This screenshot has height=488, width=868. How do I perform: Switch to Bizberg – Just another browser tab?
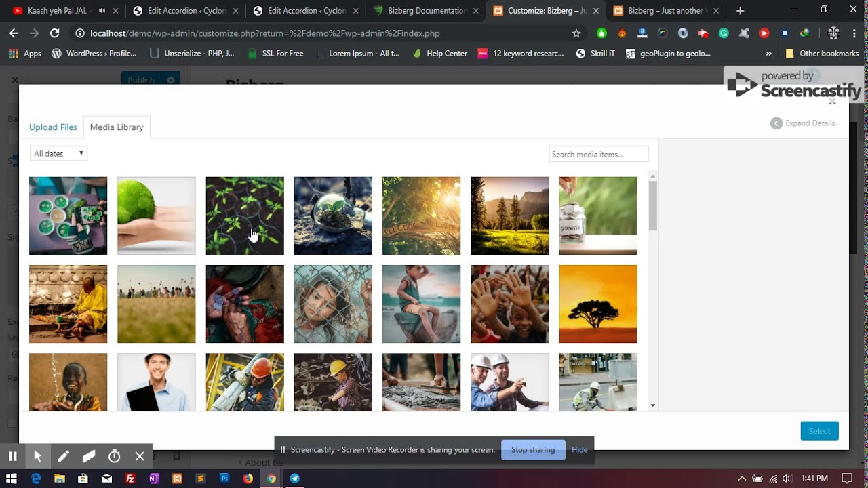pyautogui.click(x=666, y=11)
